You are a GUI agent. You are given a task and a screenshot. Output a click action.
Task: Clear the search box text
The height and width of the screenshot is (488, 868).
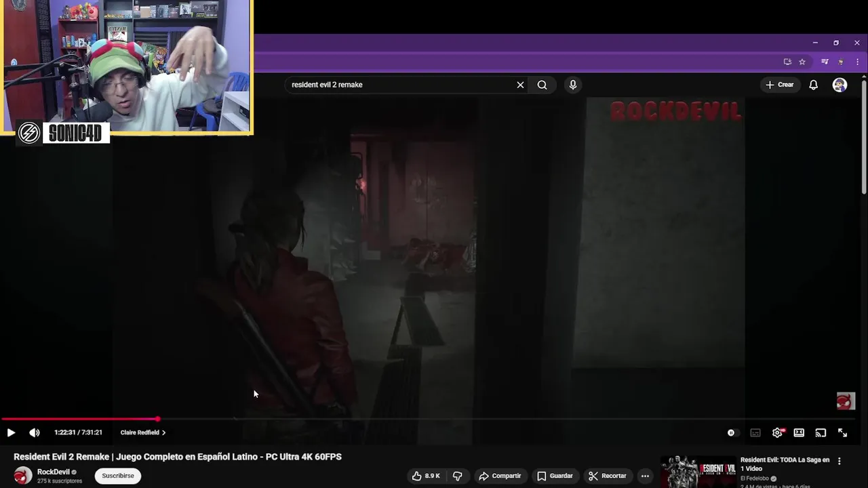520,85
